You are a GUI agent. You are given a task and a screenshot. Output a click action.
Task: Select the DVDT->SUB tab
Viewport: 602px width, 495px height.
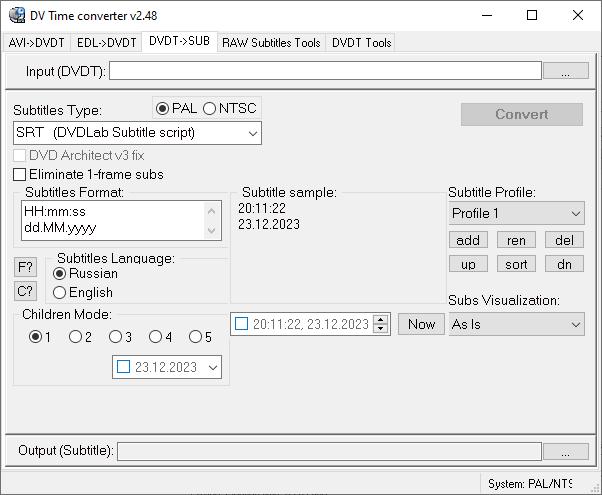[179, 41]
